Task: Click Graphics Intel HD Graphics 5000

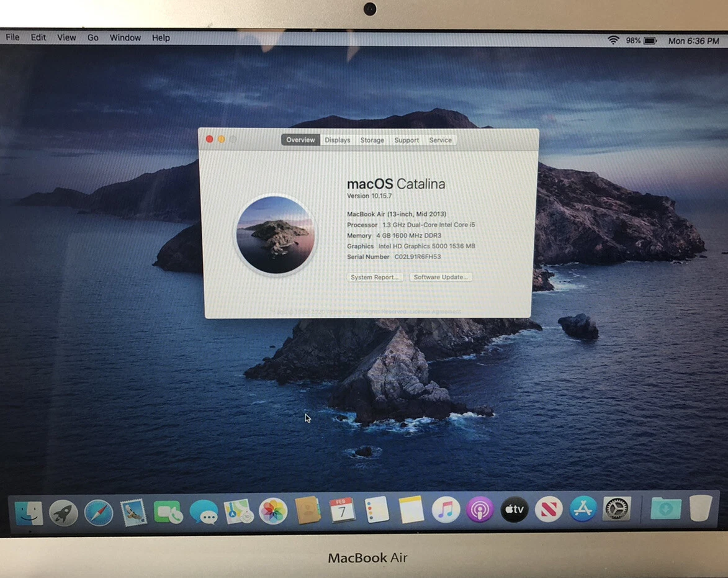Action: tap(411, 246)
